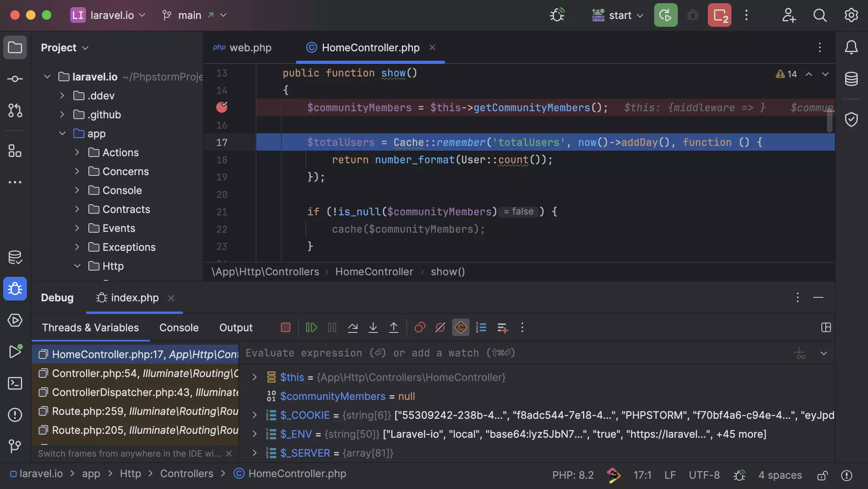Collapse the app folder in Project tree
Image resolution: width=868 pixels, height=489 pixels.
(x=62, y=133)
